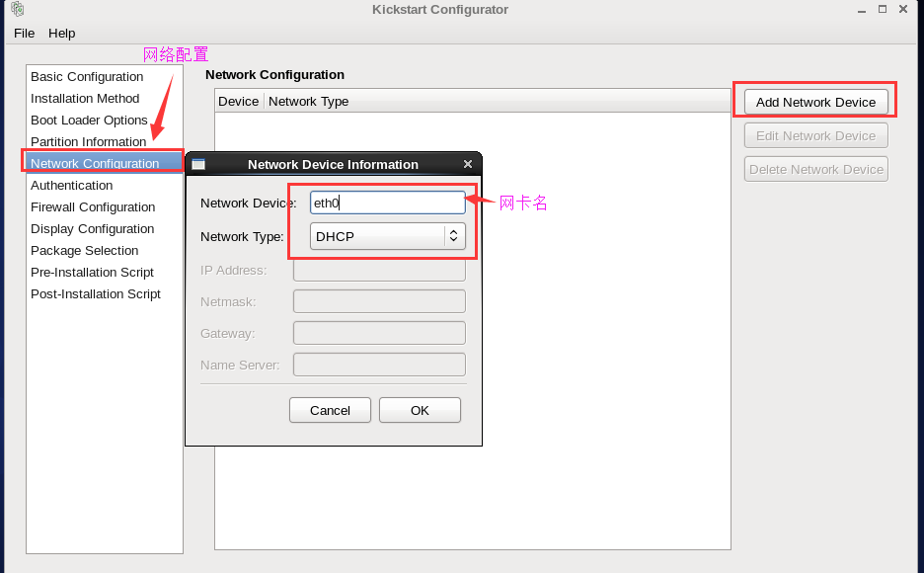The width and height of the screenshot is (924, 573).
Task: Go to Partition Information section
Action: pos(105,142)
